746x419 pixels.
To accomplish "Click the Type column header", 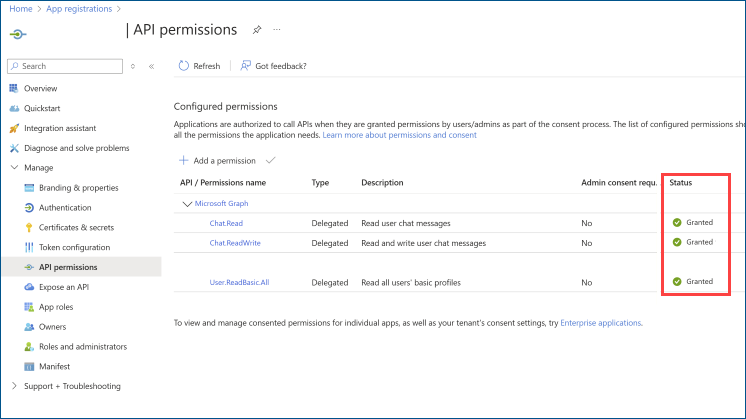I will [x=320, y=183].
